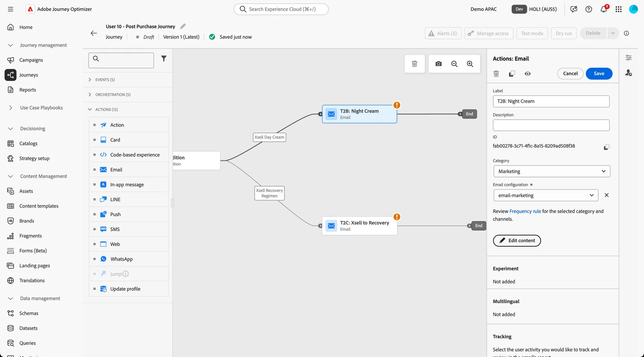This screenshot has height=357, width=644.
Task: Toggle the eye preview icon in Actions panel
Action: [x=527, y=74]
